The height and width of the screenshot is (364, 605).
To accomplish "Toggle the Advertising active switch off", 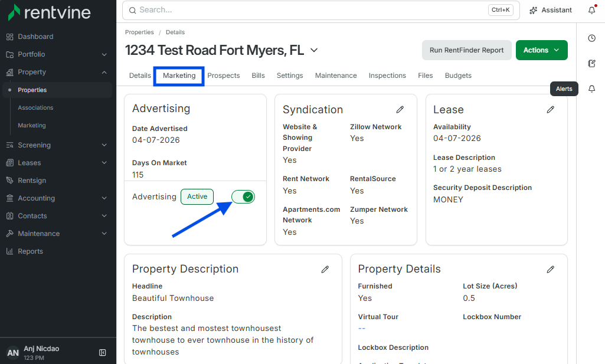I will (243, 197).
